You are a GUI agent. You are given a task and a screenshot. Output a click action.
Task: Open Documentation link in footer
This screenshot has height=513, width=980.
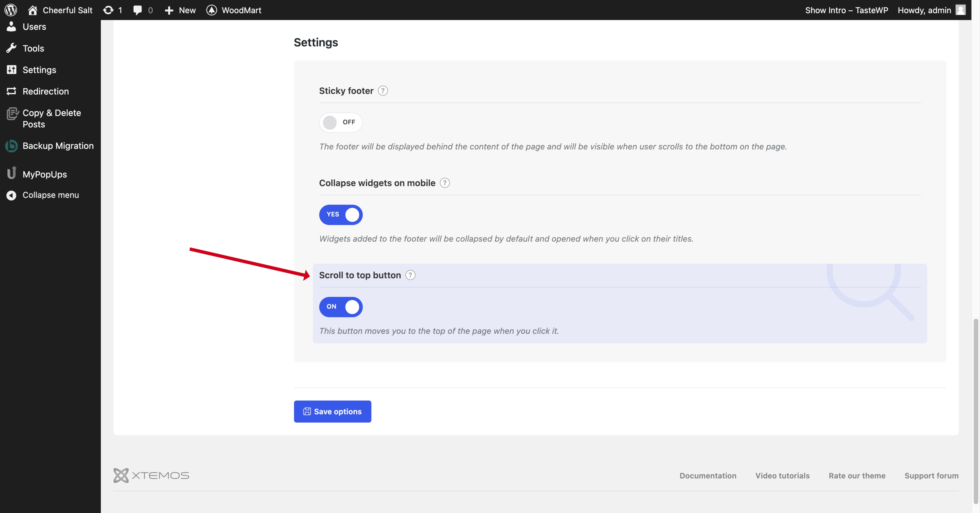click(708, 476)
